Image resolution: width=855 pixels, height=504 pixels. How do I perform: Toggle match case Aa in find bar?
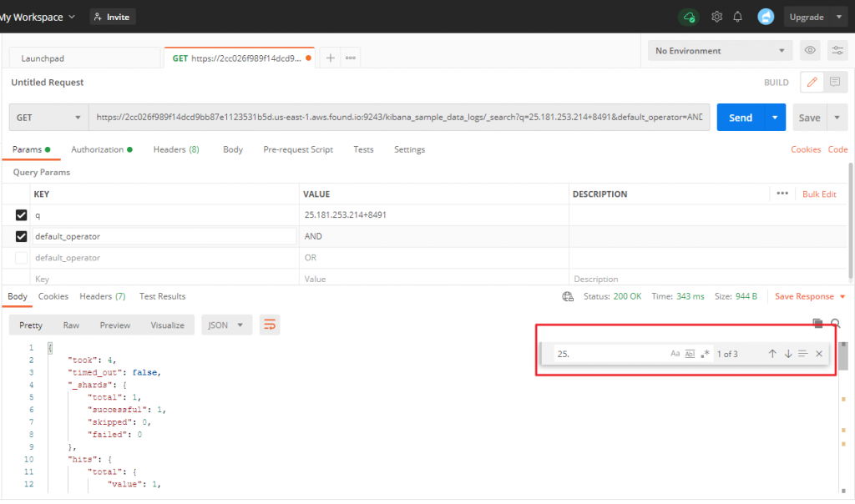[675, 354]
